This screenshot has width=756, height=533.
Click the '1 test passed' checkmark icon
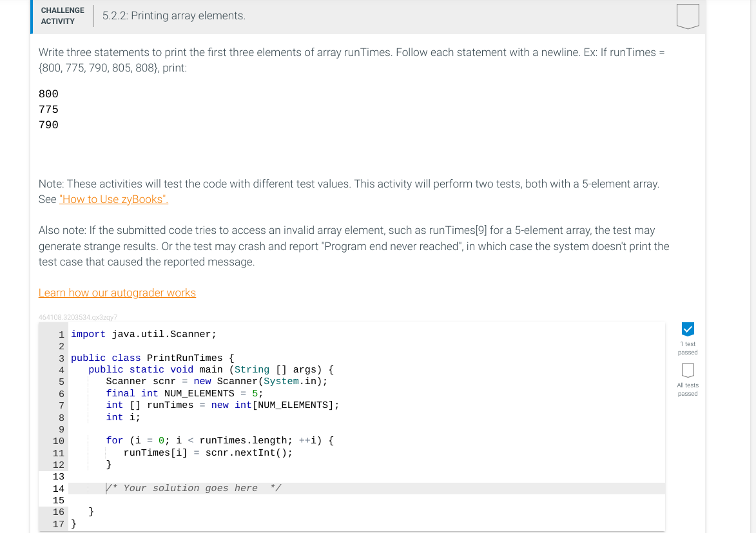(688, 329)
